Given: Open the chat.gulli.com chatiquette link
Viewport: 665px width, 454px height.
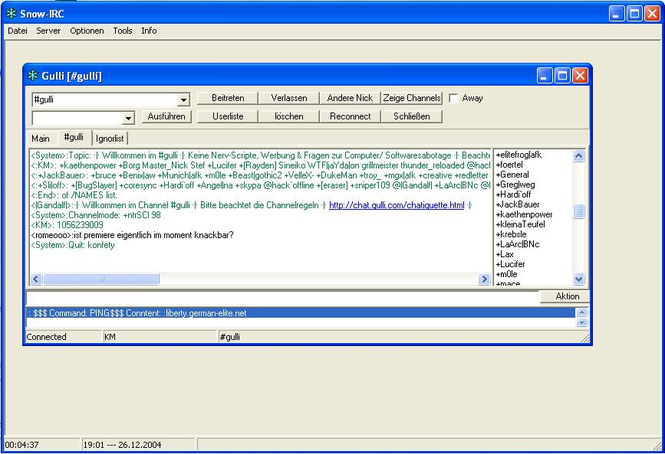Looking at the screenshot, I should pos(397,205).
